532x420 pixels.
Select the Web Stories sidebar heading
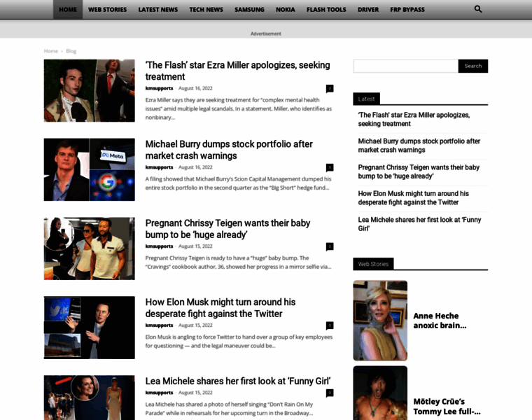[x=373, y=264]
